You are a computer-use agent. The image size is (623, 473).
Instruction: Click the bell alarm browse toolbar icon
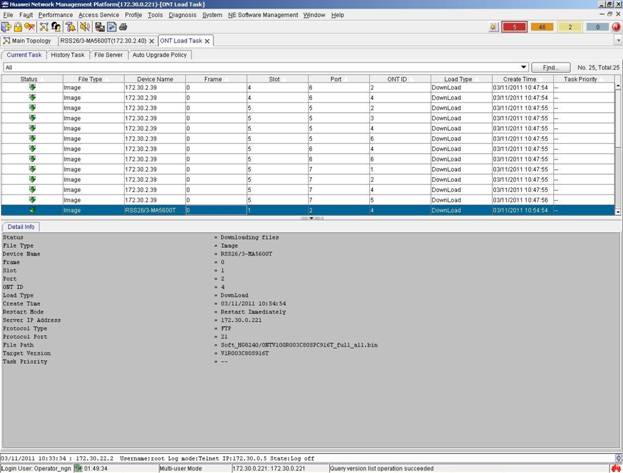click(x=71, y=27)
